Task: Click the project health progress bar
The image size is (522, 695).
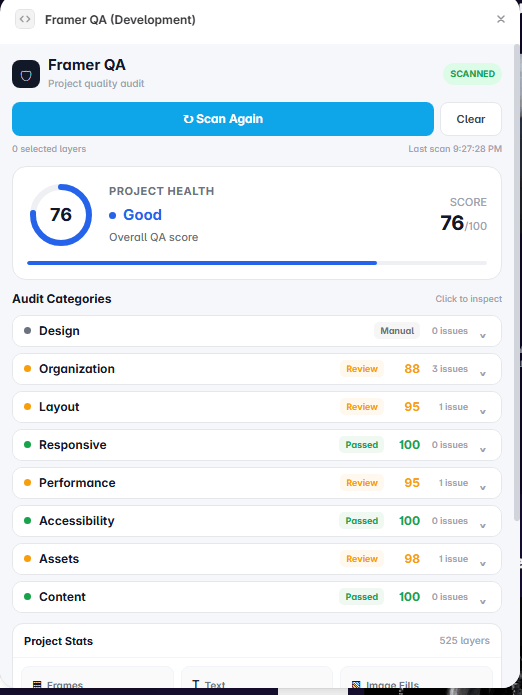Action: pos(257,263)
